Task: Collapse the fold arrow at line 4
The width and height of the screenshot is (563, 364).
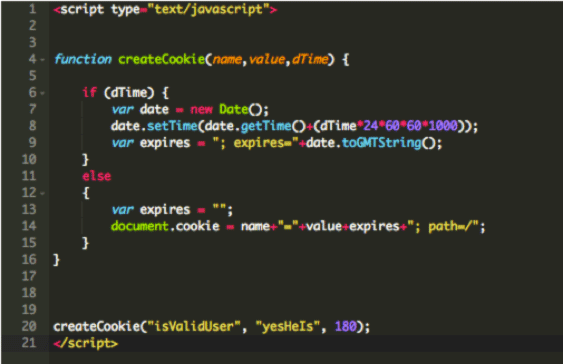Action: coord(43,60)
